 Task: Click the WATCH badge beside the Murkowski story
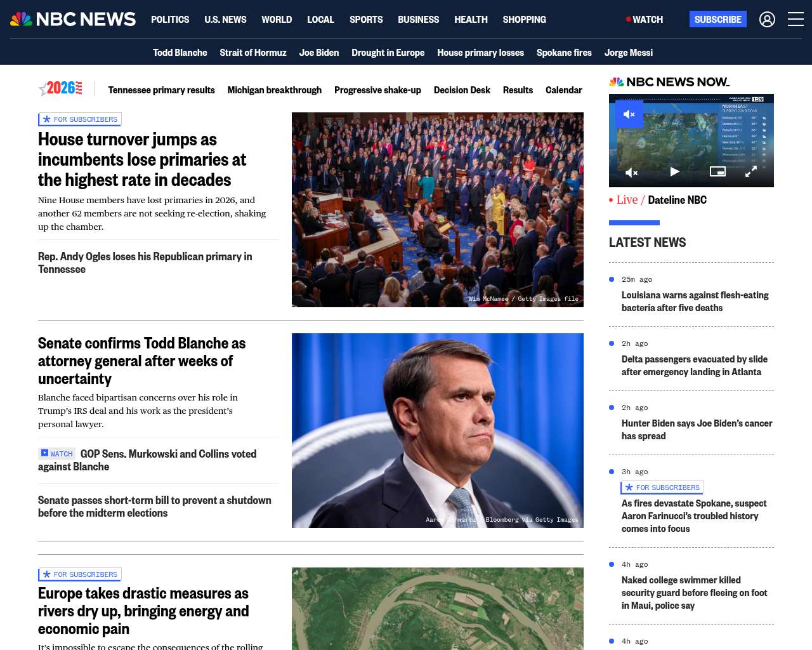56,454
